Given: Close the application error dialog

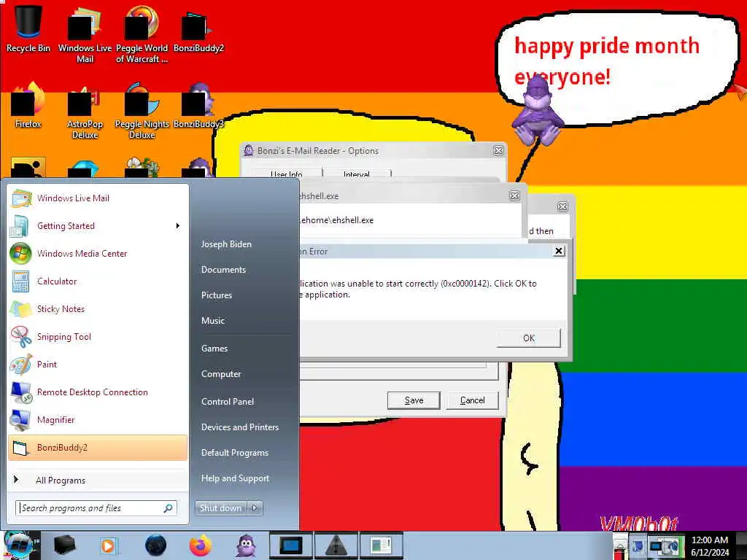Looking at the screenshot, I should click(x=559, y=251).
